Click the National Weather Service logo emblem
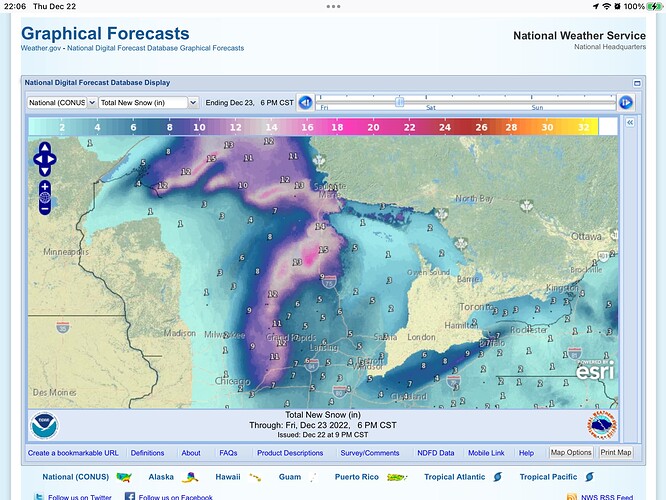The height and width of the screenshot is (500, 666). [x=602, y=424]
